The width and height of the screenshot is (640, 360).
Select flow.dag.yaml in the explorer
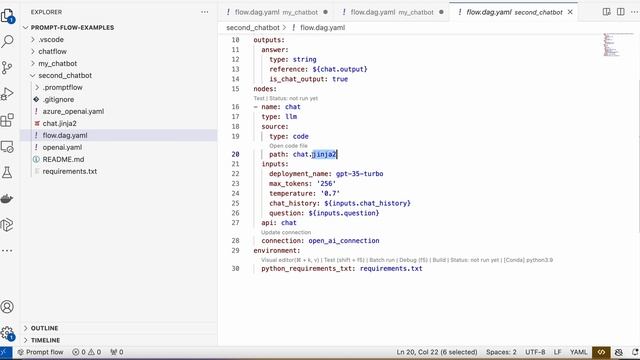click(x=65, y=136)
